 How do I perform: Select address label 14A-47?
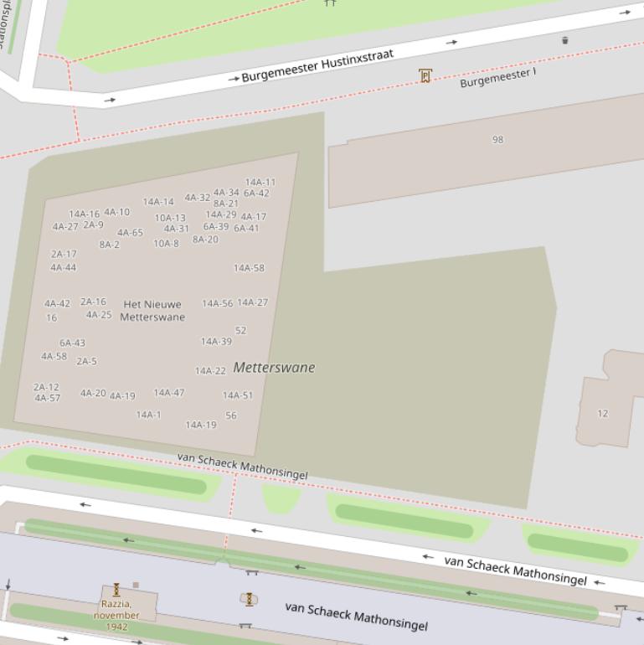(x=169, y=393)
